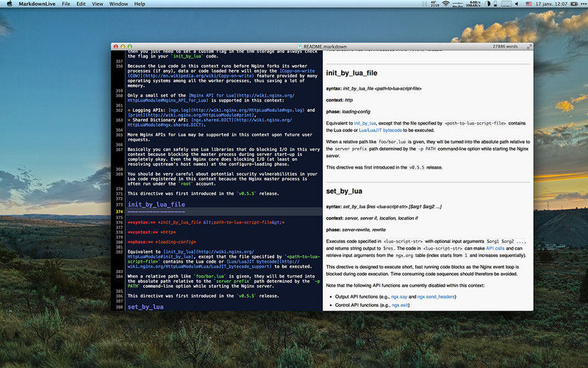Click the **syntax:** line in editor

pos(206,222)
